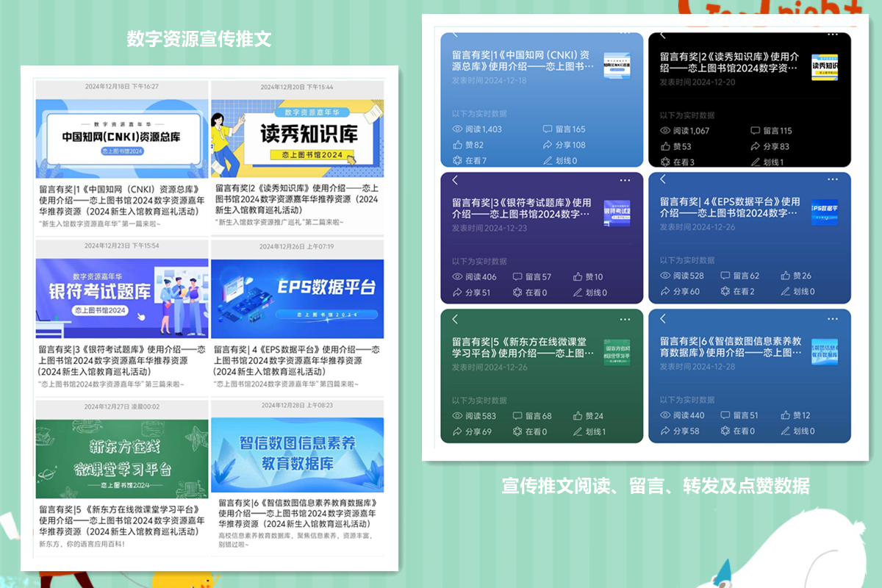
Task: Open the three-dot menu on EPS数据平台 stats card
Action: click(833, 179)
